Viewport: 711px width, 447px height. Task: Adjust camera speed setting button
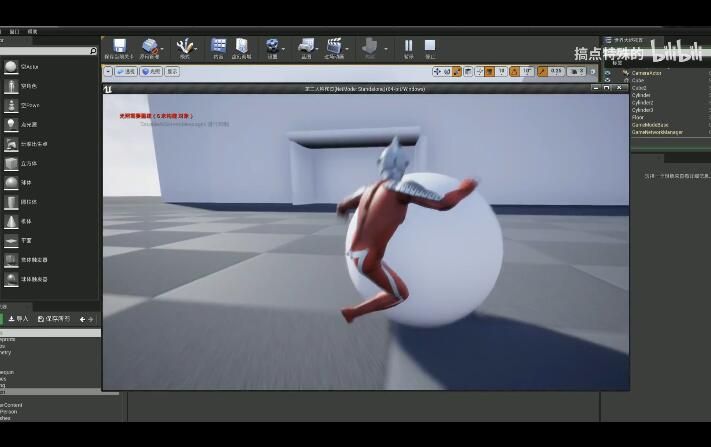pos(577,71)
